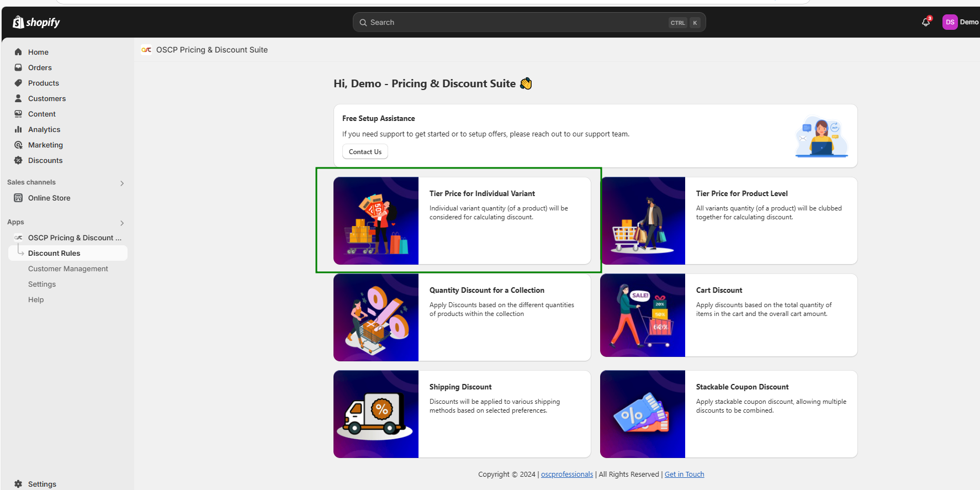Select Discount Rules menu item
This screenshot has height=490, width=980.
pos(54,253)
